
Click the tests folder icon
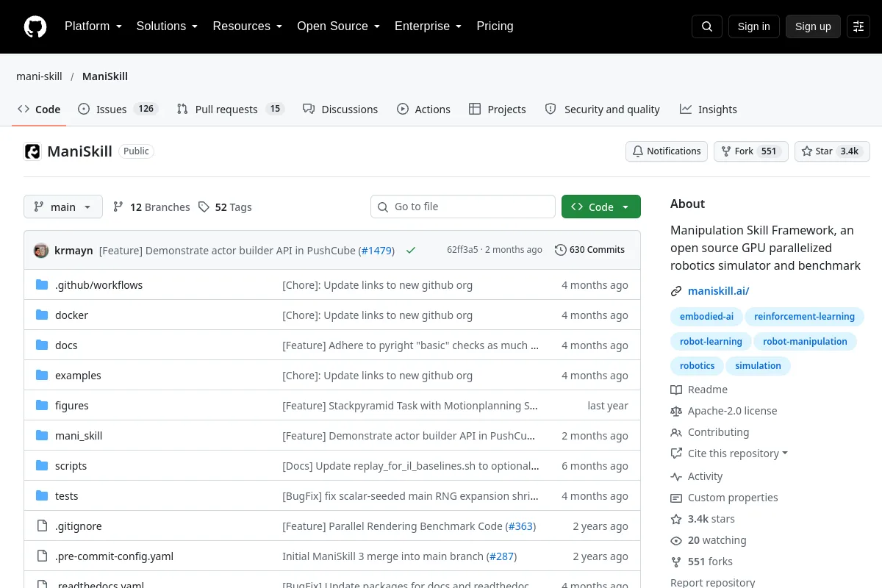(x=42, y=496)
